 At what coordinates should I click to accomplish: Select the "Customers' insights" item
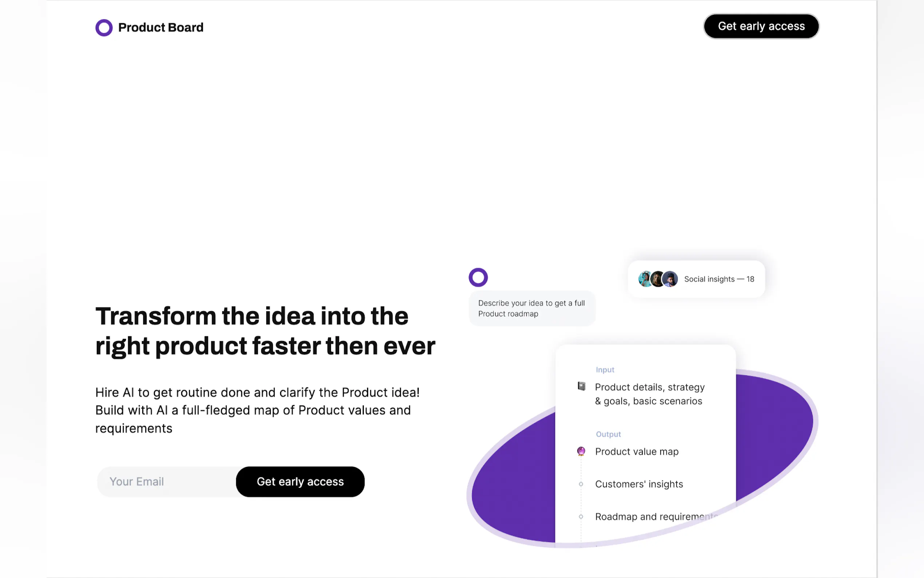coord(639,484)
